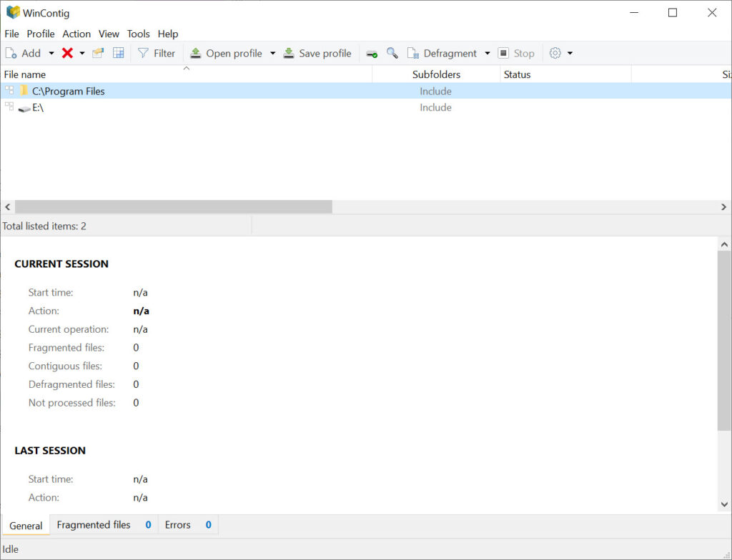Switch to the General tab

tap(26, 525)
